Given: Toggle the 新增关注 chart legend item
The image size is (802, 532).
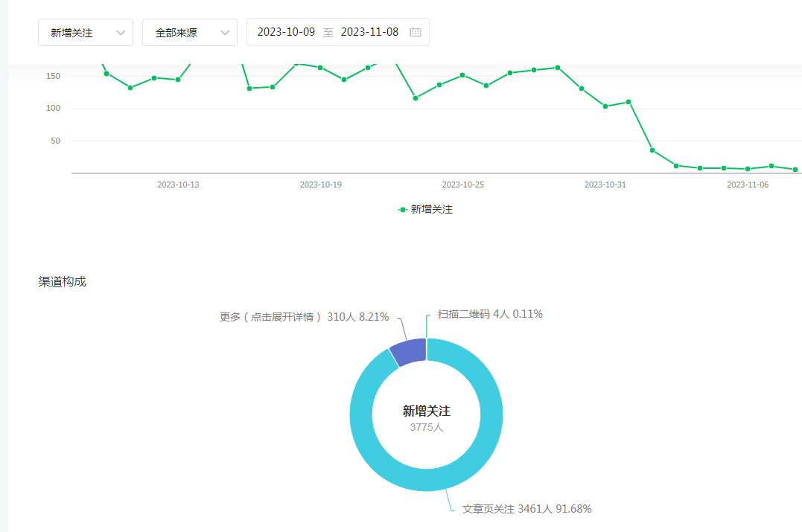Looking at the screenshot, I should 425,210.
